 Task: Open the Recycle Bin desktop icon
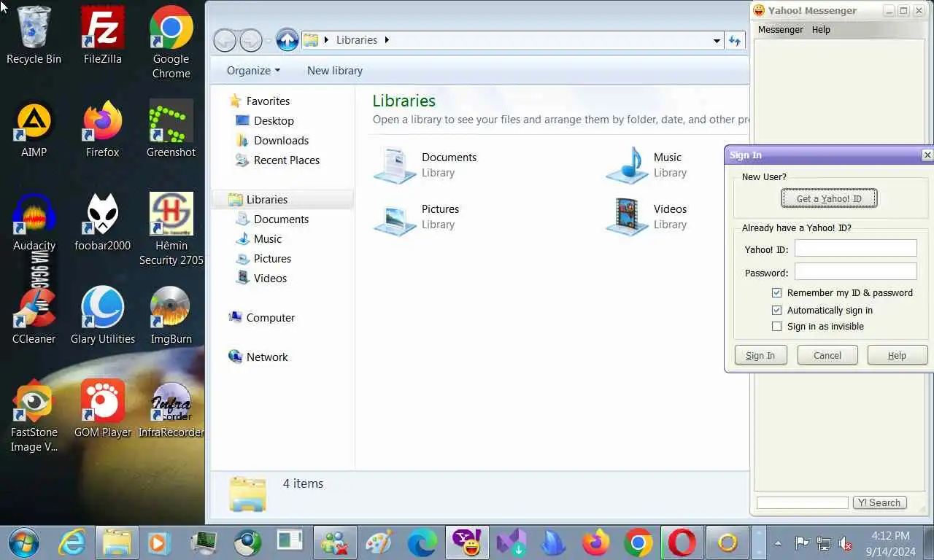(34, 35)
